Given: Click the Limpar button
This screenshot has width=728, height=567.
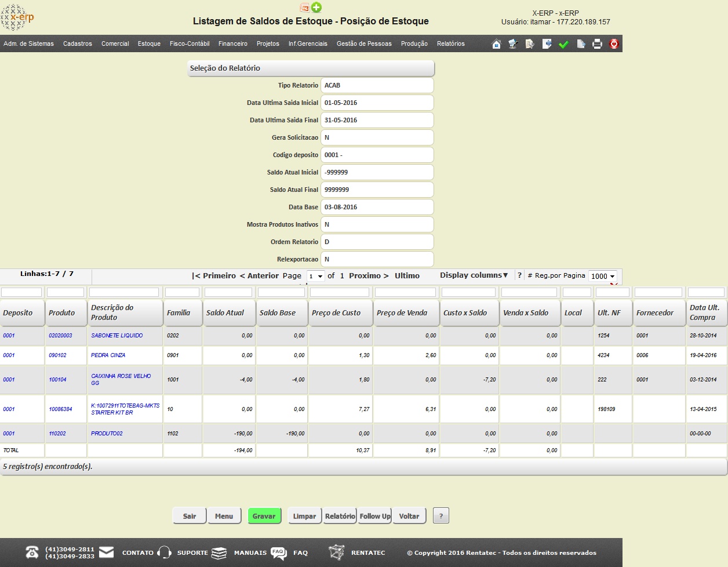Looking at the screenshot, I should click(304, 516).
